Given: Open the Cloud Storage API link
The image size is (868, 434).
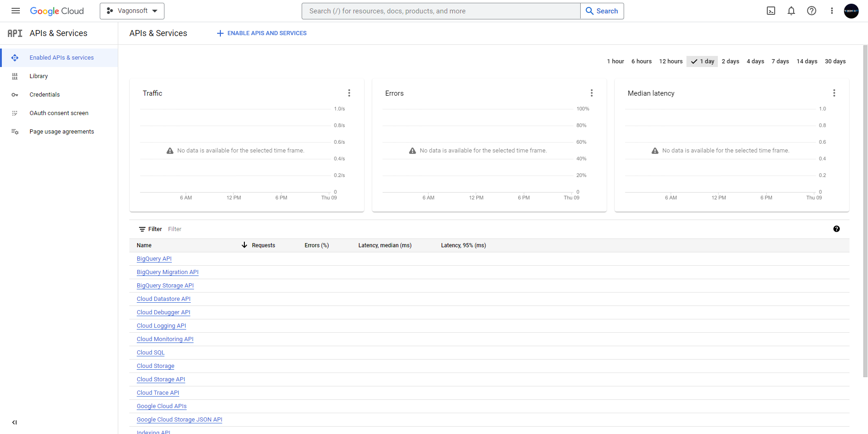Looking at the screenshot, I should pyautogui.click(x=161, y=379).
